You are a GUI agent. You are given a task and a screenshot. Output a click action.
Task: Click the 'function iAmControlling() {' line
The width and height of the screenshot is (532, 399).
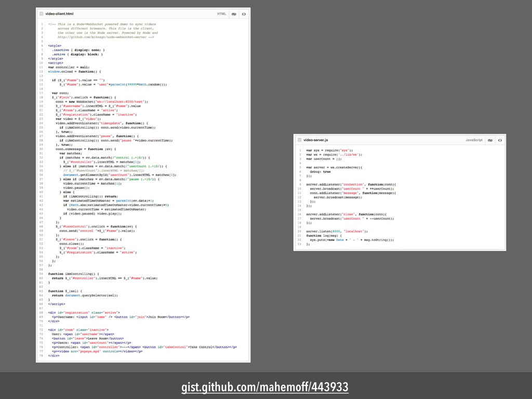(x=74, y=274)
